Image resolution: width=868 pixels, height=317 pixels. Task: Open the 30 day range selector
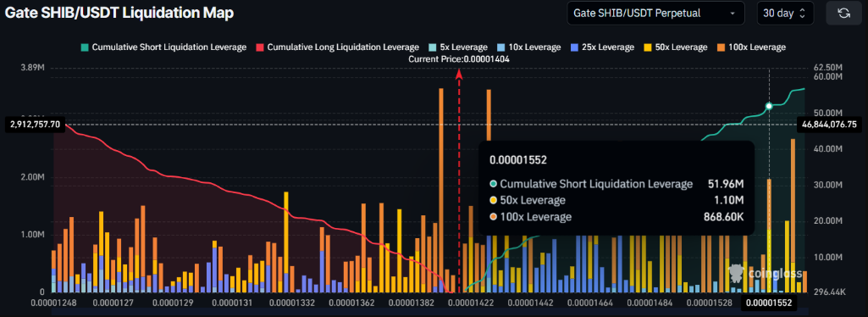(785, 14)
